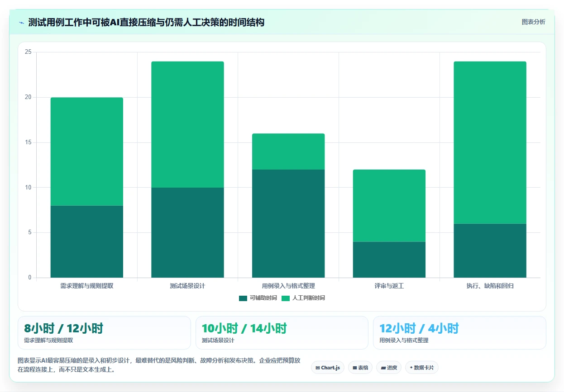Toggle the 可辅助时间 legend entry
Screen dimensions: 564x392
coord(258,298)
